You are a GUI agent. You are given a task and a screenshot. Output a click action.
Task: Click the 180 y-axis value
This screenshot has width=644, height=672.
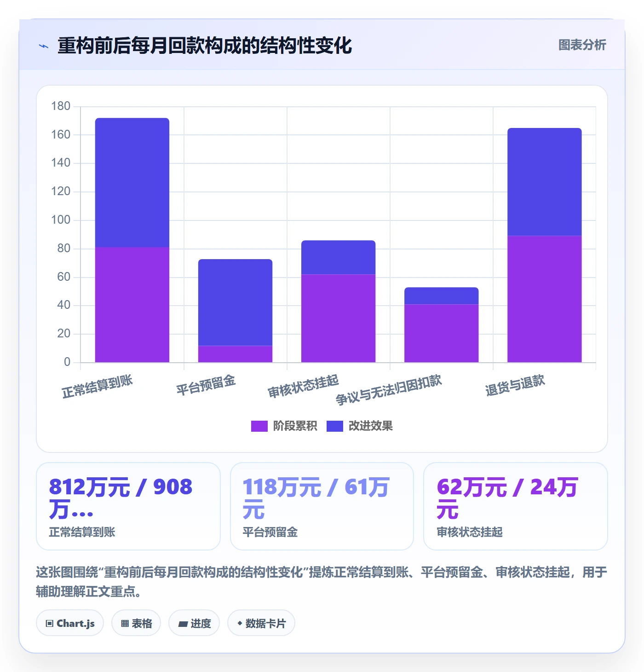pyautogui.click(x=61, y=106)
